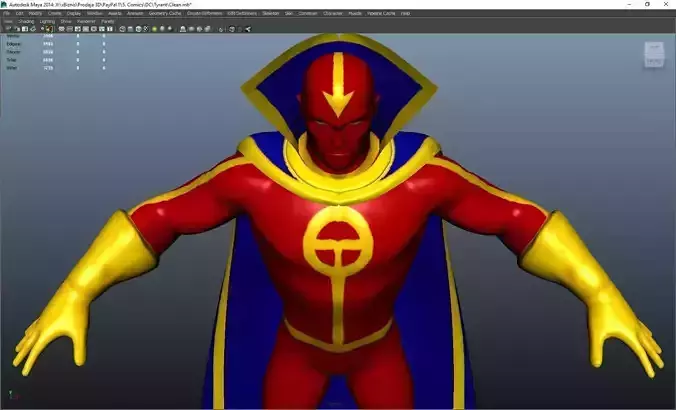The image size is (676, 410).
Task: Toggle the highlighted Grease Pencil icon
Action: click(50, 29)
